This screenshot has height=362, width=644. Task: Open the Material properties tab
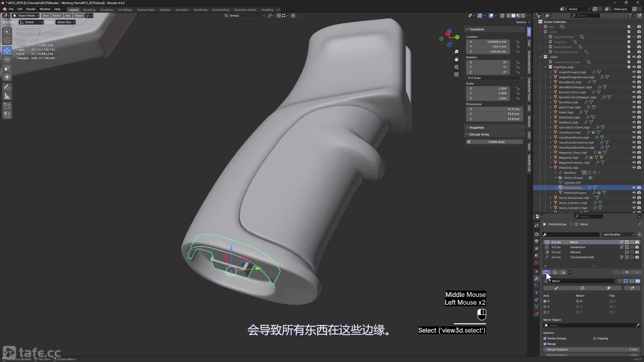pyautogui.click(x=537, y=314)
